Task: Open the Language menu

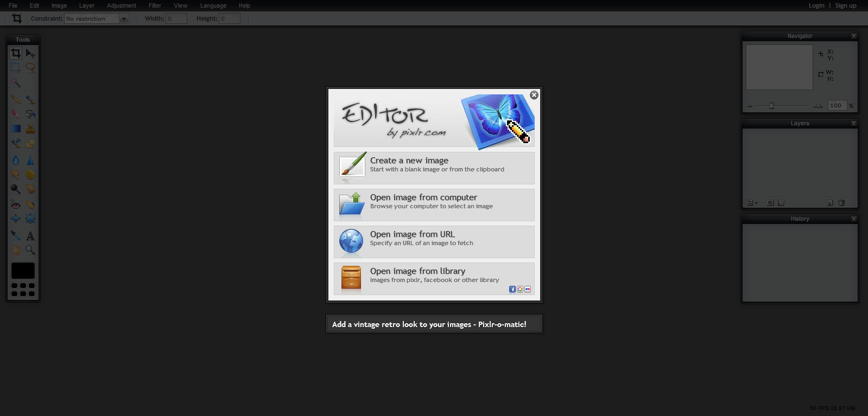Action: pos(213,5)
